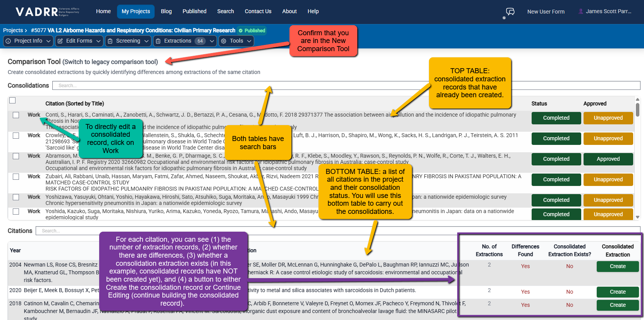Click Approved button for Abramson row
The width and height of the screenshot is (644, 320).
(608, 159)
